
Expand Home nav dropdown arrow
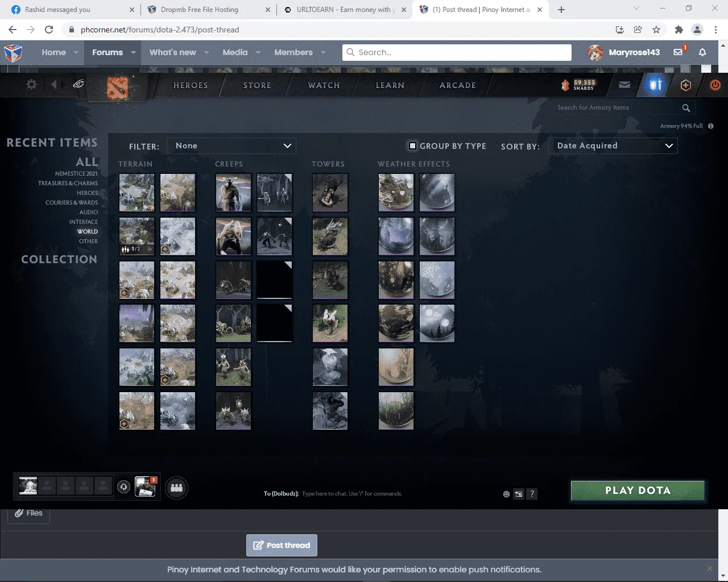coord(77,52)
